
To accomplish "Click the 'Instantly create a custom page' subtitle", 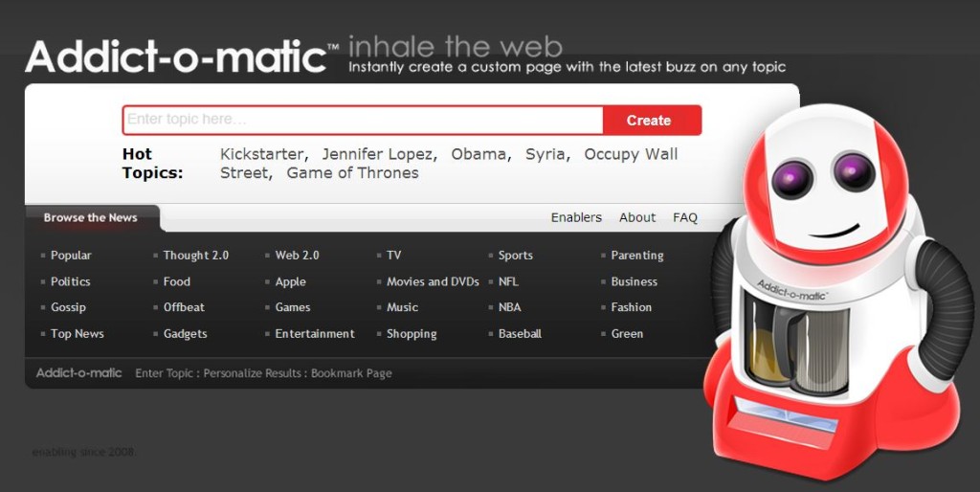I will click(567, 67).
